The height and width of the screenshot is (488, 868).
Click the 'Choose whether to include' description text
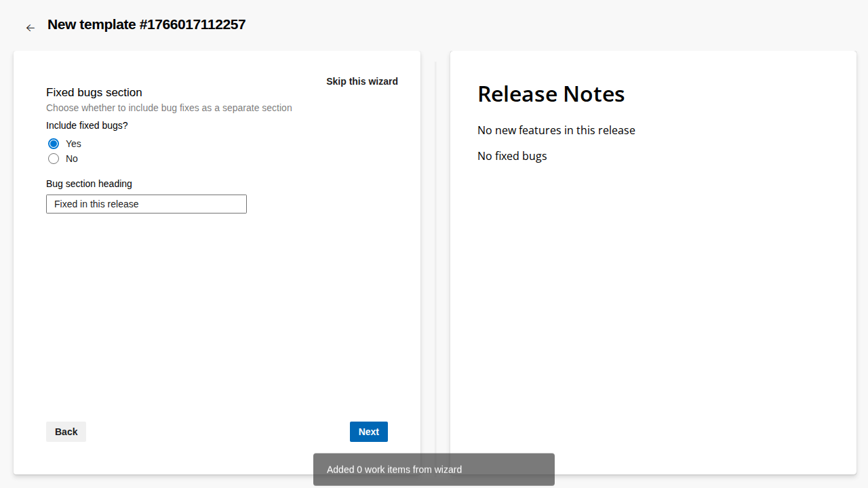coord(169,108)
